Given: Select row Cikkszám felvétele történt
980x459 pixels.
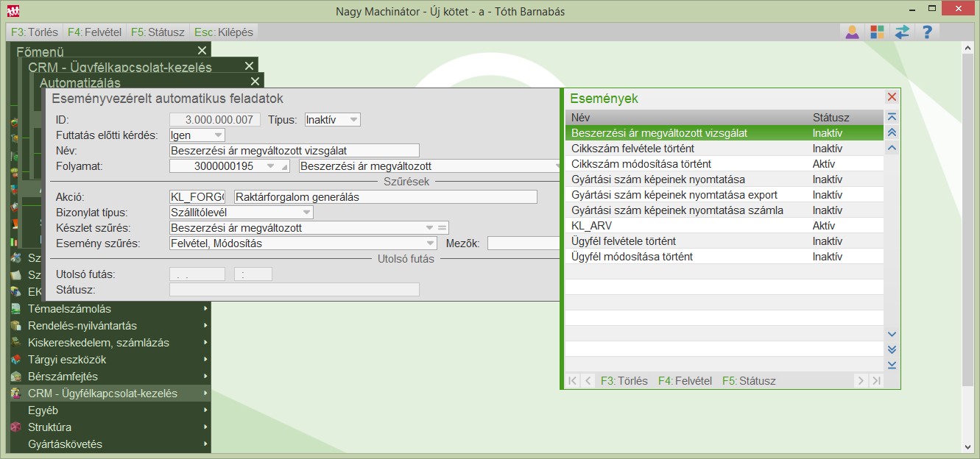Looking at the screenshot, I should pos(725,149).
